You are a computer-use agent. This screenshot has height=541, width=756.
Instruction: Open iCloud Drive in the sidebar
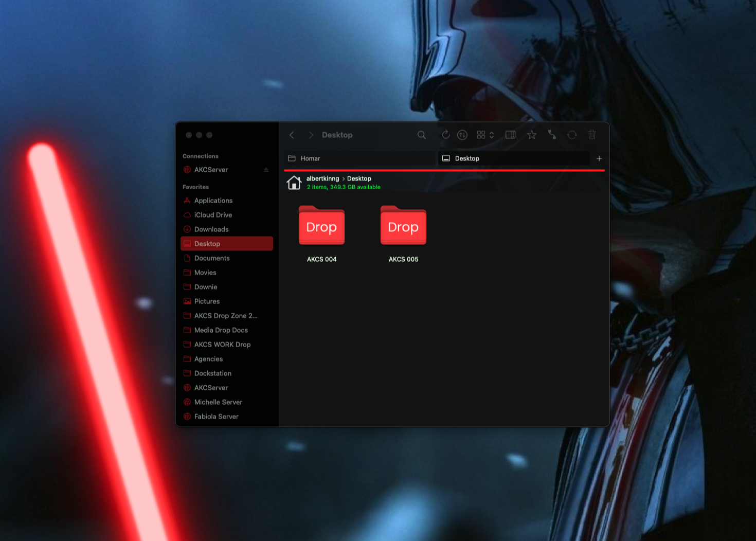coord(227,215)
